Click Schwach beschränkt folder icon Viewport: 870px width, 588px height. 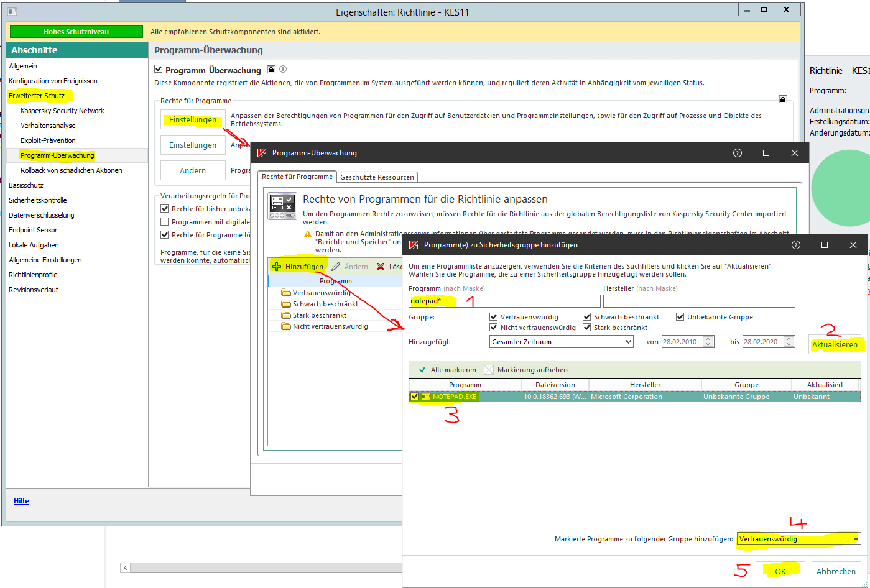point(286,304)
